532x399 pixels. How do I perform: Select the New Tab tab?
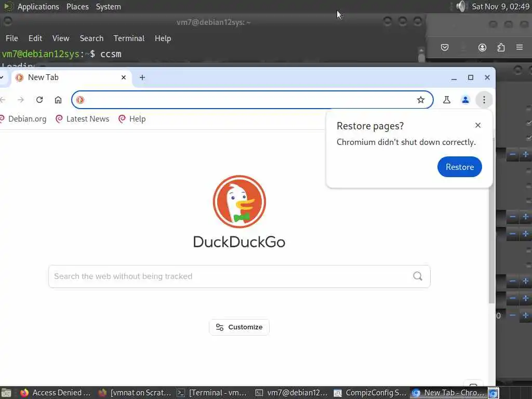[71, 77]
